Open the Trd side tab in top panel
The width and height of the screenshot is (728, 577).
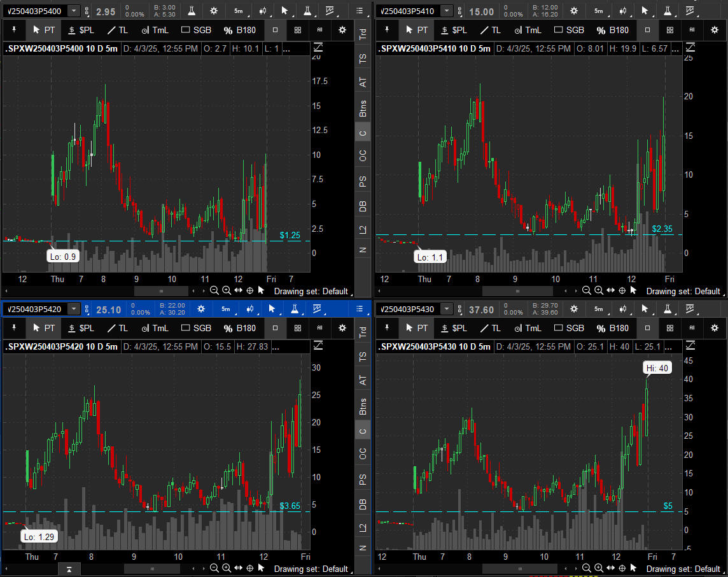[x=363, y=34]
